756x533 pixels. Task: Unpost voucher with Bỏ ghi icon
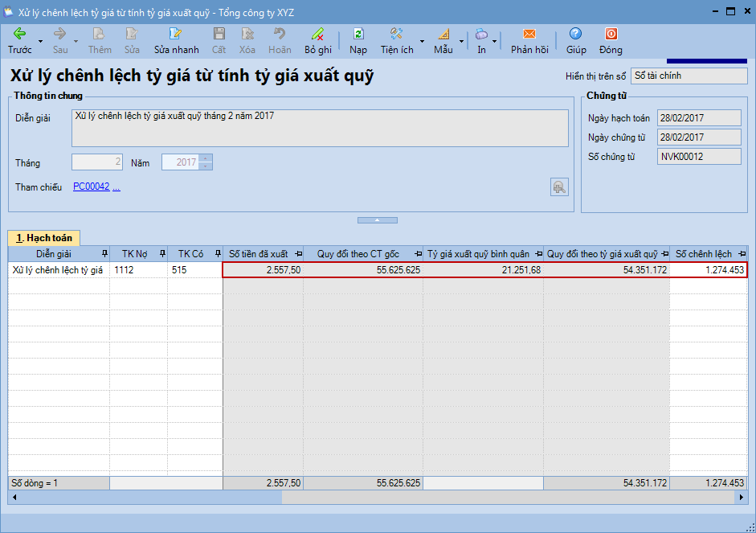tap(317, 33)
